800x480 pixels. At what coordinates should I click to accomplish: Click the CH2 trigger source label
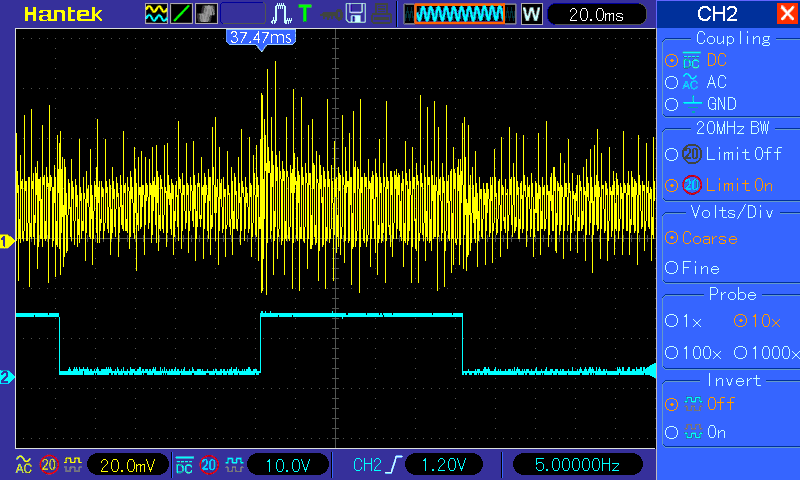[x=367, y=465]
